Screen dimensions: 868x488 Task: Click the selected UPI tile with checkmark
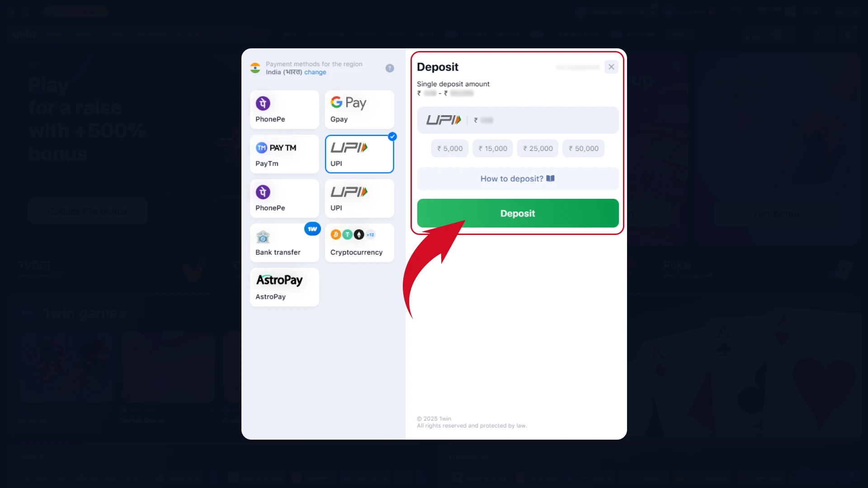[x=359, y=154]
